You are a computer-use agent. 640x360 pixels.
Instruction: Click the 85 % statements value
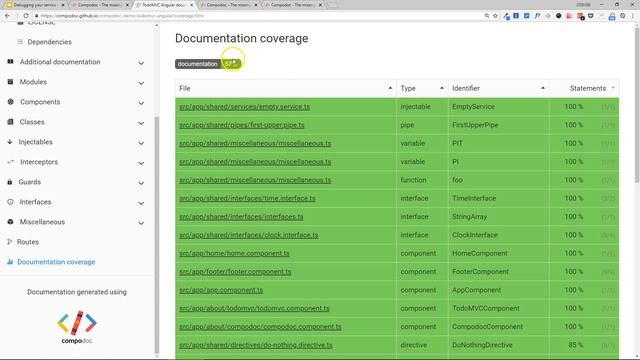(576, 345)
